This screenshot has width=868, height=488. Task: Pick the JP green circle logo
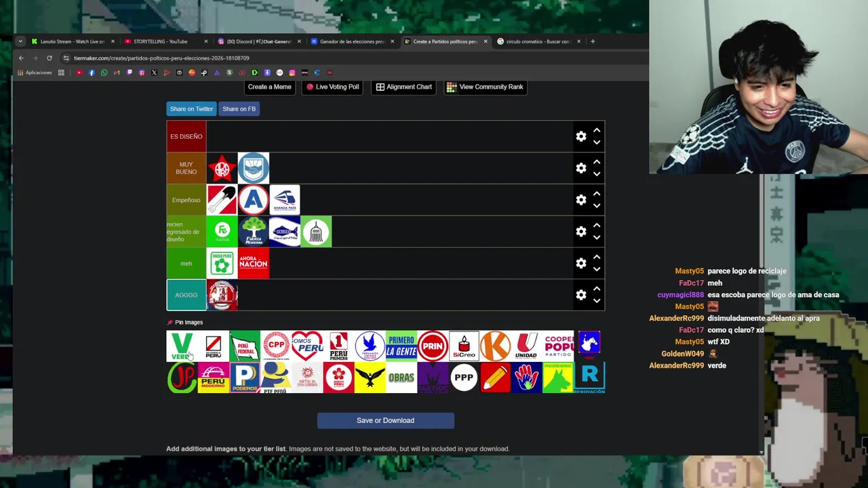point(182,378)
